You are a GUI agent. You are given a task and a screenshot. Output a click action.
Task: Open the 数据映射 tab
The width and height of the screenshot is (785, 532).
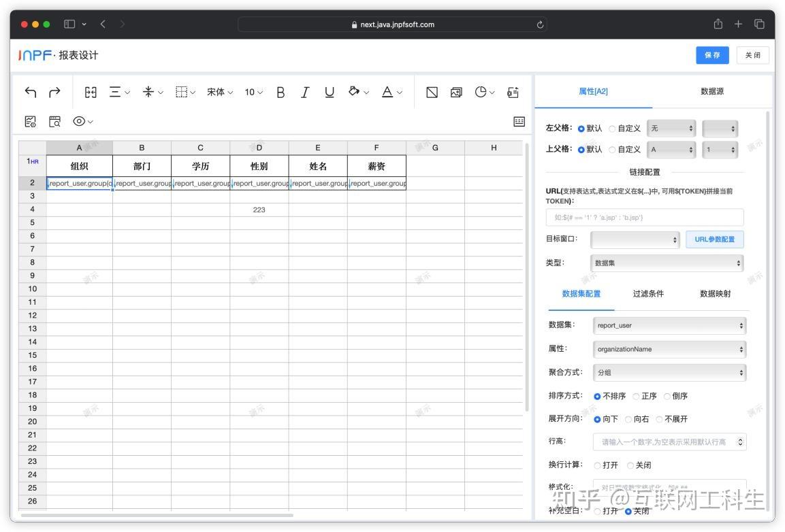point(715,294)
